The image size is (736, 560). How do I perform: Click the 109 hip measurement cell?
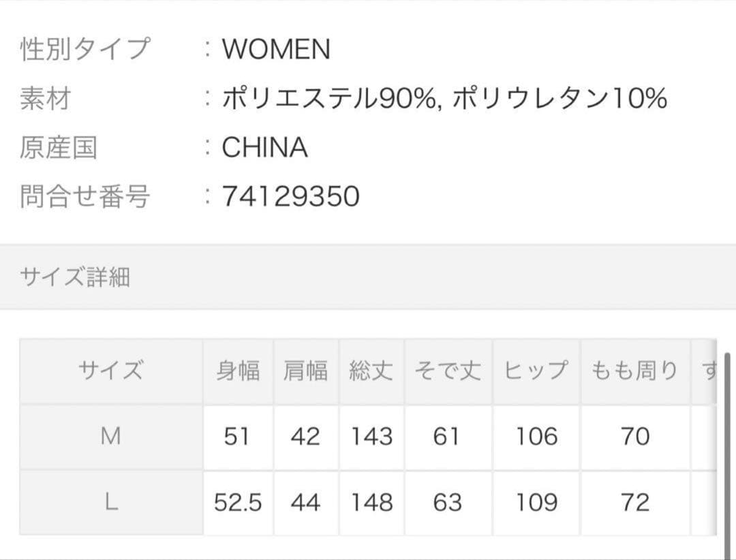(x=536, y=503)
